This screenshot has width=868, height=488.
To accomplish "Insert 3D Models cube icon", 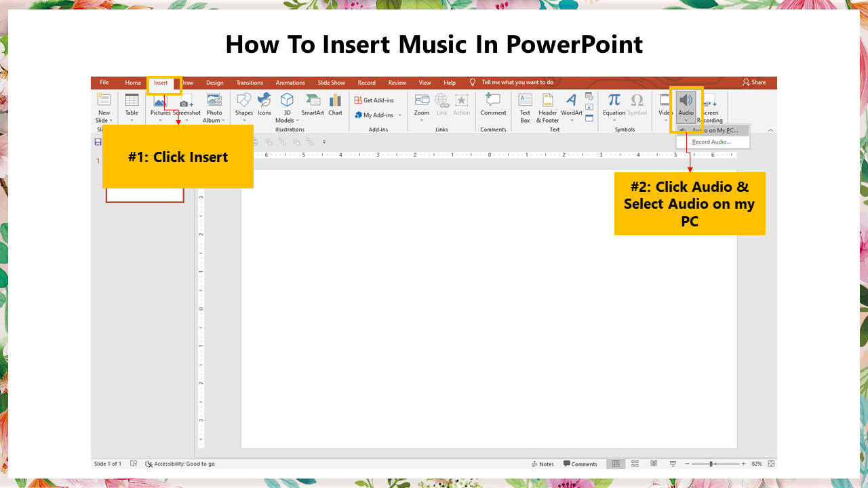I will pyautogui.click(x=287, y=100).
